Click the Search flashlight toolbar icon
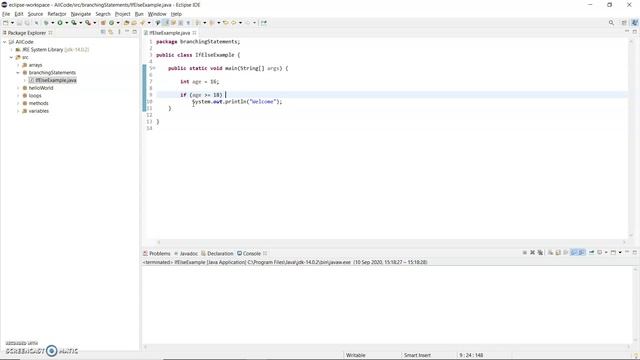Screen dimensions: 640x360 [142, 23]
